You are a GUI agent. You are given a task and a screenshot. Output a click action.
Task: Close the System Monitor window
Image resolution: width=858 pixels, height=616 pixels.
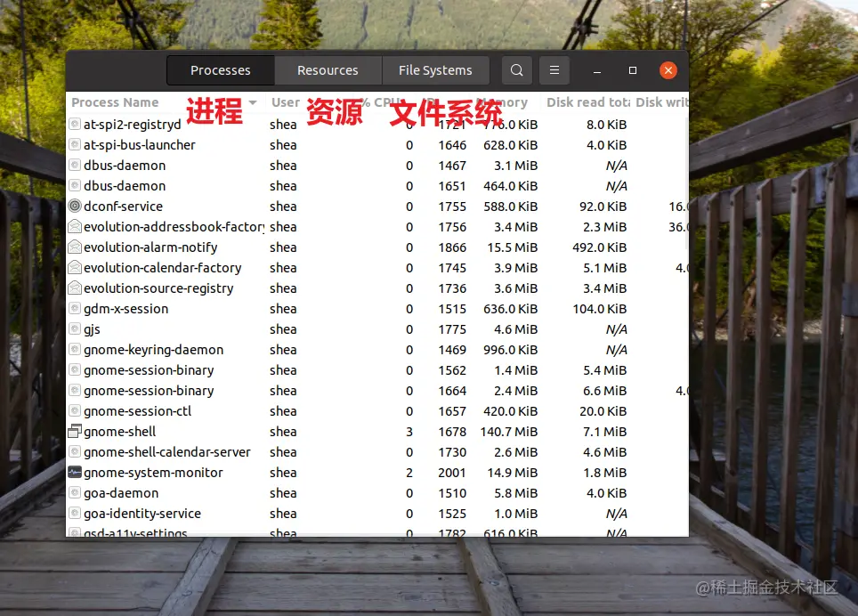pyautogui.click(x=668, y=70)
